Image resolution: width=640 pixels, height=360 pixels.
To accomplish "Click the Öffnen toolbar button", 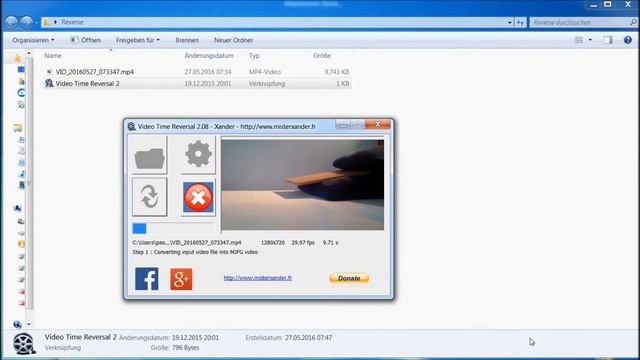I will 85,40.
